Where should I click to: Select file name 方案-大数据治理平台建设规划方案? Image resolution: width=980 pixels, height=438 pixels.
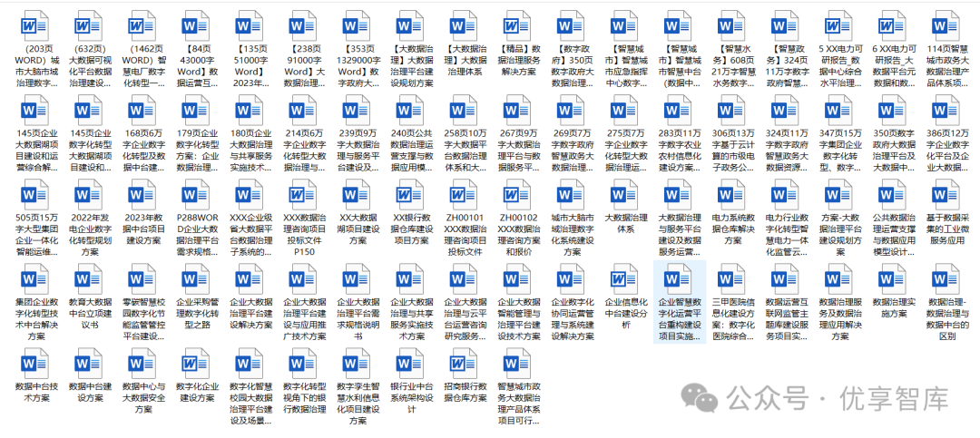[x=839, y=235]
